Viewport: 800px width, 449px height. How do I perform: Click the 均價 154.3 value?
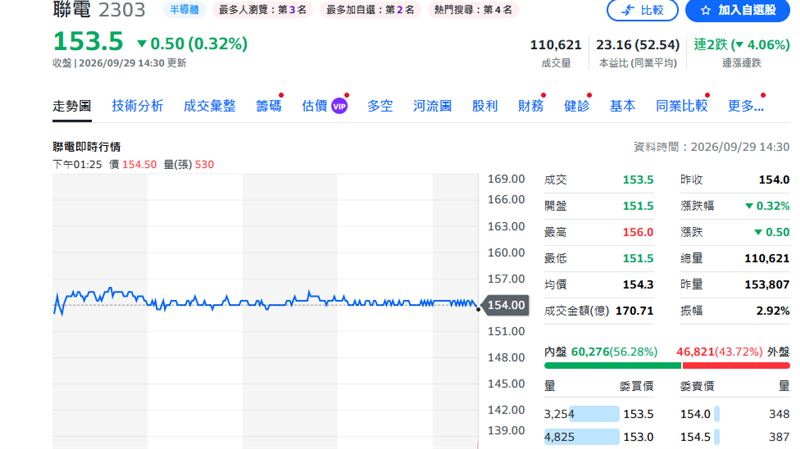tap(638, 285)
